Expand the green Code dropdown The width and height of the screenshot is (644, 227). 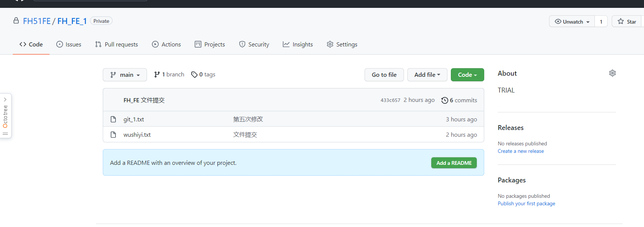[x=467, y=75]
